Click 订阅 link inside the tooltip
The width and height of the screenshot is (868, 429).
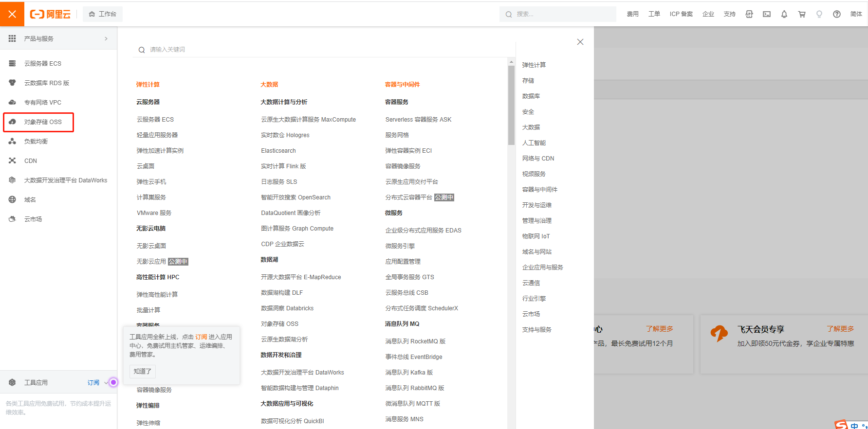coord(201,337)
